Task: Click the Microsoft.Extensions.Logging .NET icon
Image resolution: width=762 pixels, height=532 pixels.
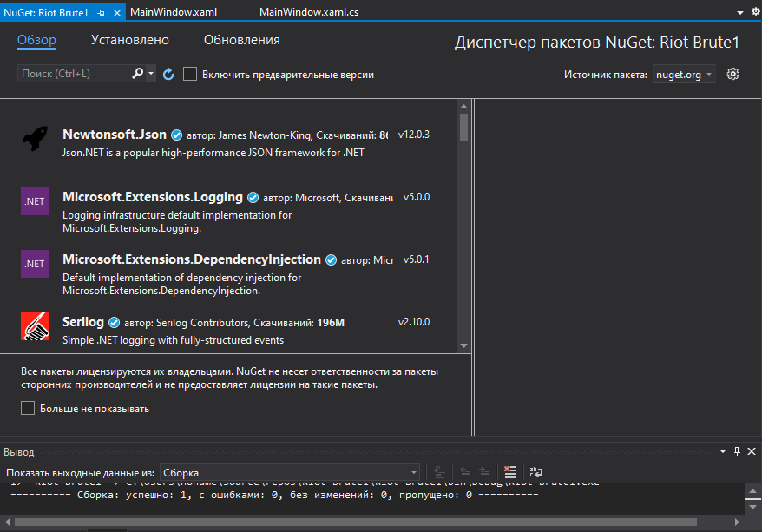Action: click(35, 201)
